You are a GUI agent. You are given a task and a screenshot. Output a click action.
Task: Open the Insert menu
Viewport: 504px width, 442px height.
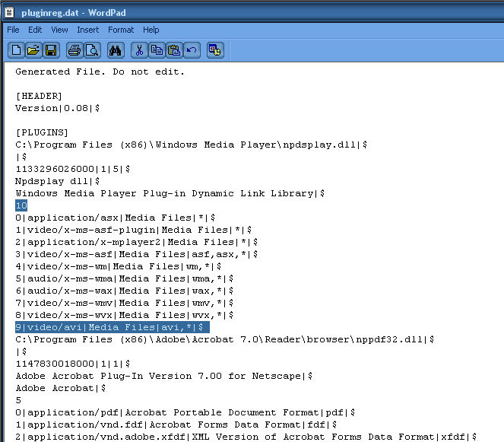(87, 30)
